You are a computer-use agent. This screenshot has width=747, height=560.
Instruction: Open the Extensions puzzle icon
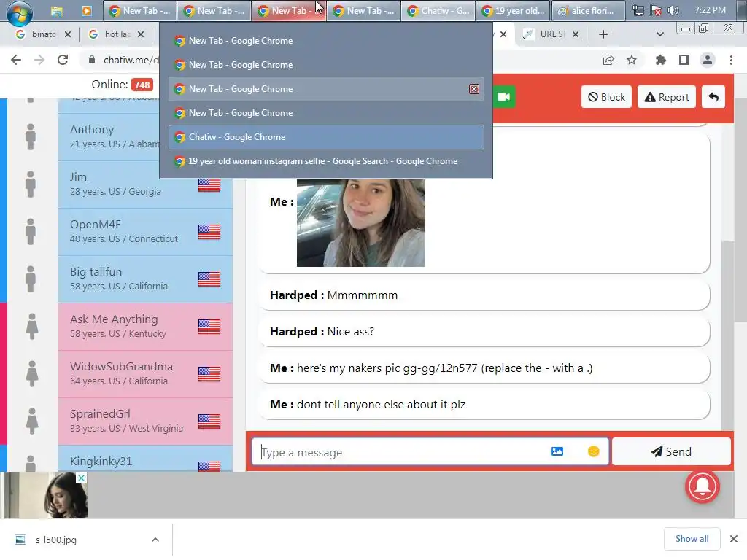pyautogui.click(x=660, y=60)
